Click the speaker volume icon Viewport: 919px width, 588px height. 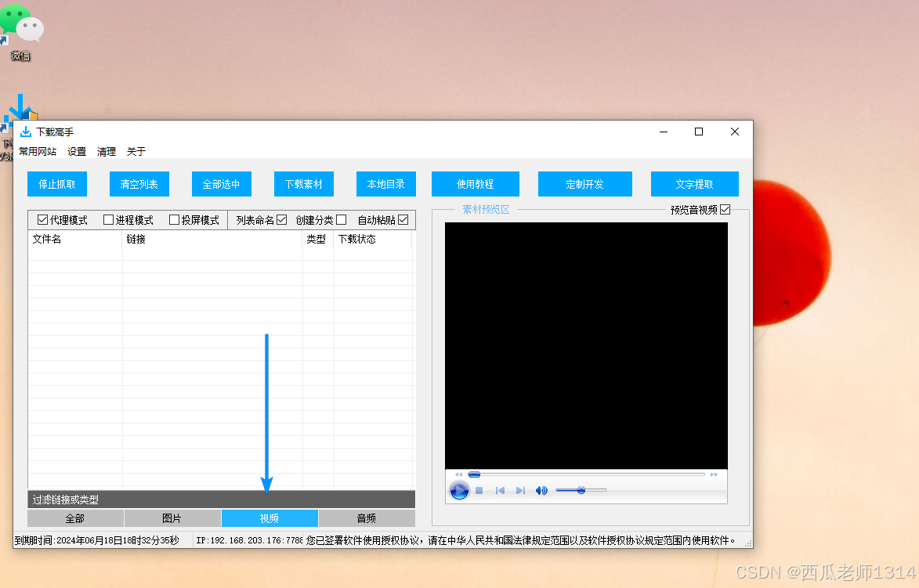tap(541, 490)
